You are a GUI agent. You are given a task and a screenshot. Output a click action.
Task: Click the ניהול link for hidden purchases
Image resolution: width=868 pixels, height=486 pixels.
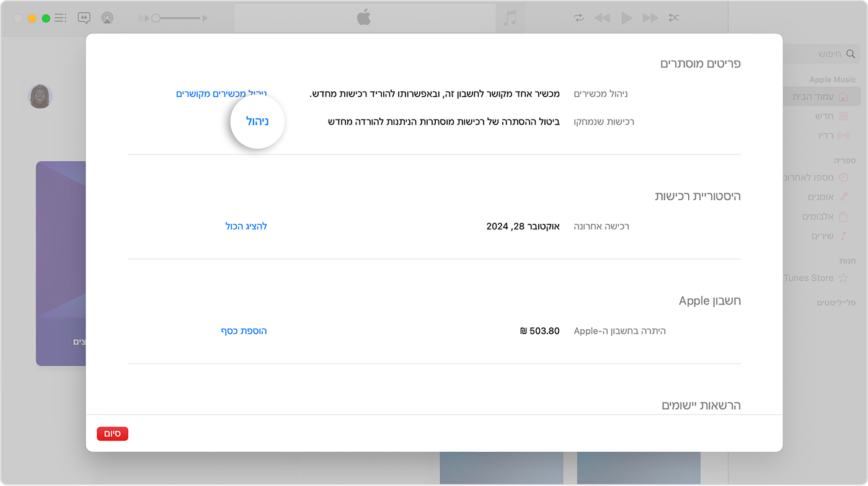pyautogui.click(x=257, y=122)
